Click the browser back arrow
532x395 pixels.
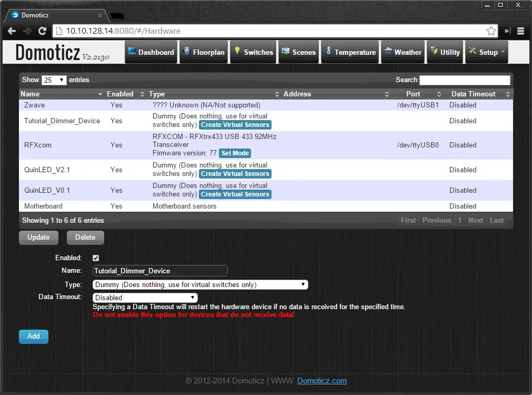(x=12, y=31)
